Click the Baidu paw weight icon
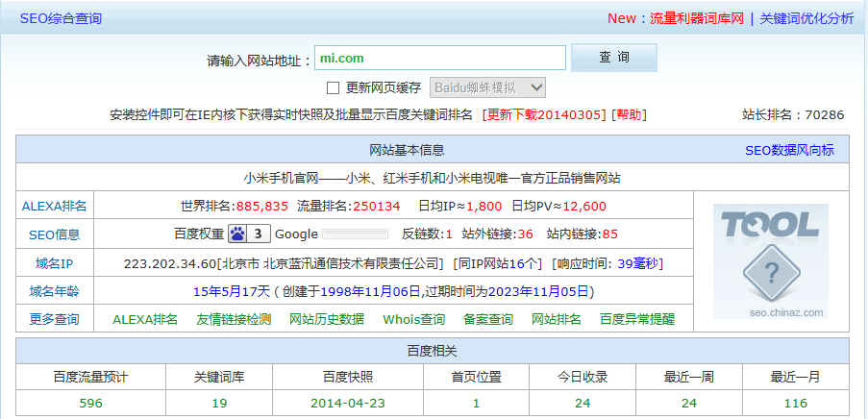This screenshot has width=868, height=419. pyautogui.click(x=238, y=234)
